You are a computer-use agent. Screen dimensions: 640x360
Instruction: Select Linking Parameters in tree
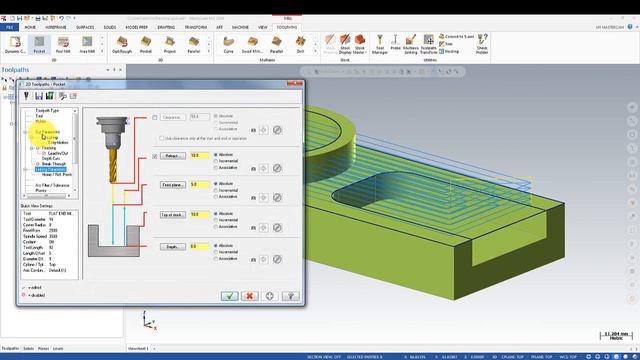pos(51,169)
